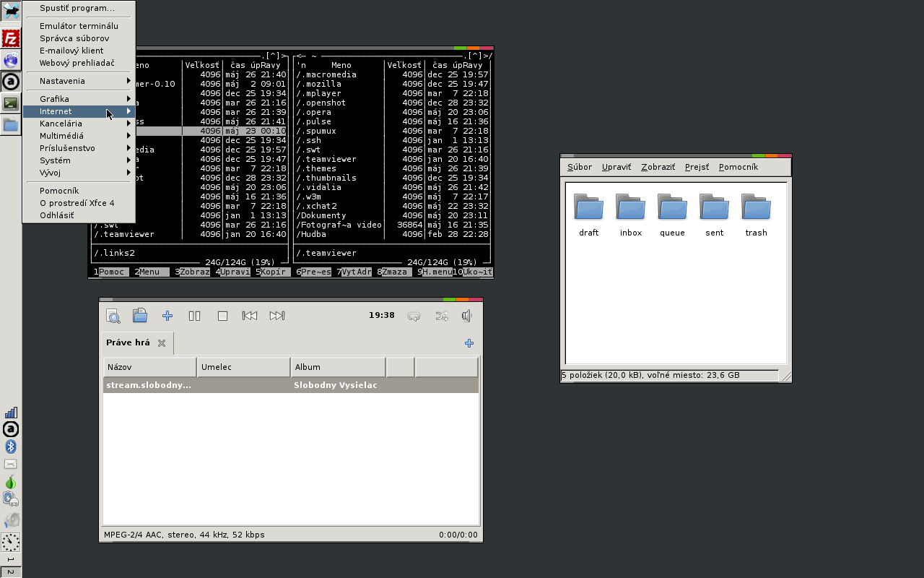924x578 pixels.
Task: Launch FileZilla from the side panel
Action: (x=11, y=38)
